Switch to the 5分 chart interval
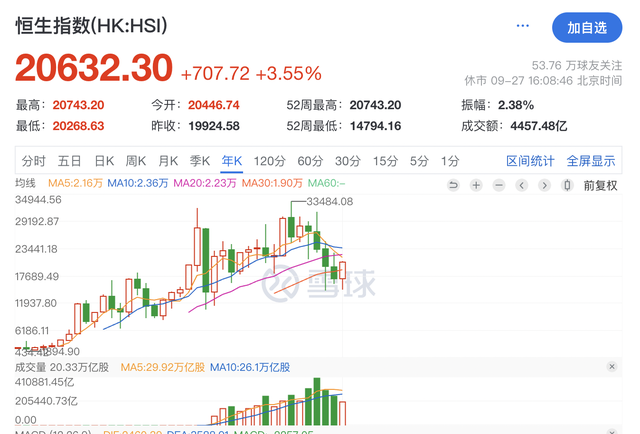This screenshot has width=640, height=434. coord(419,161)
